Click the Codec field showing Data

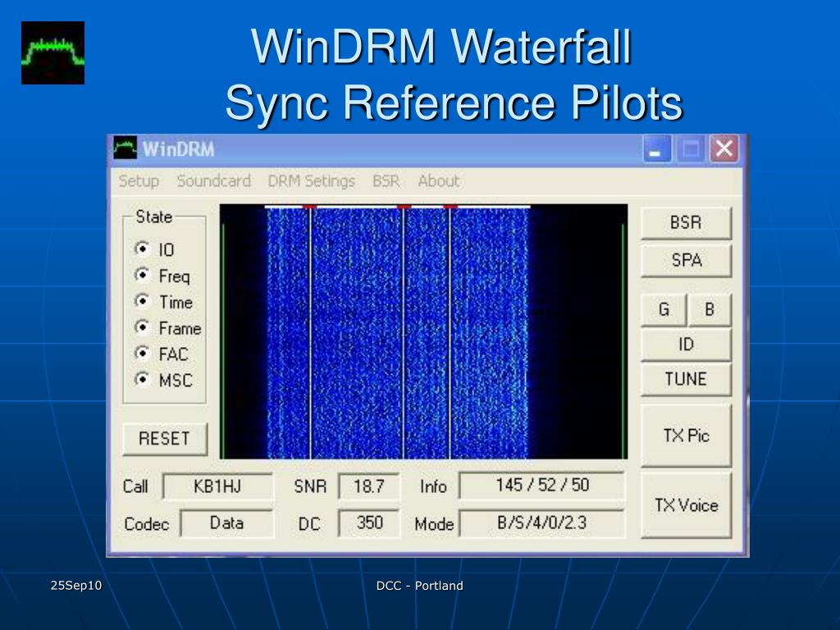(x=226, y=523)
